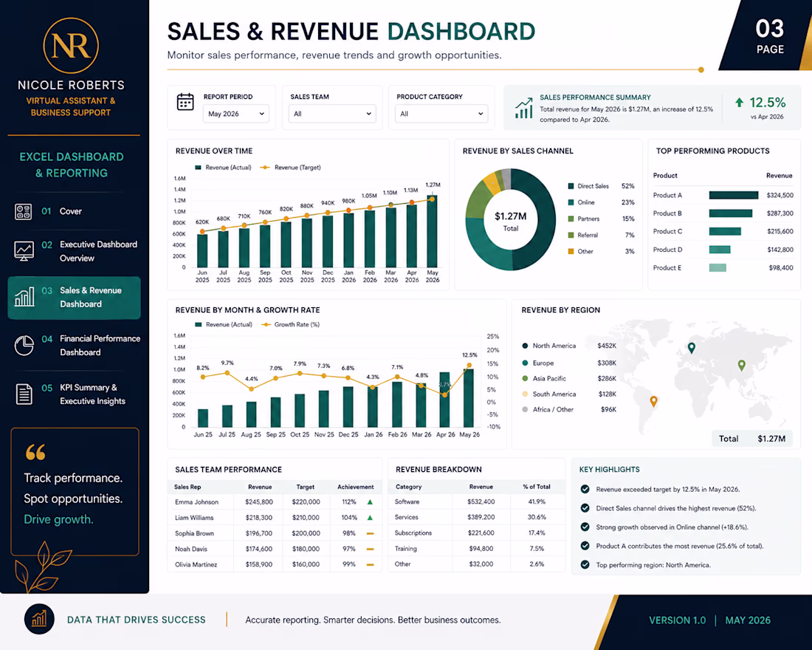Click the $532,400 Software revenue cell
The width and height of the screenshot is (812, 650).
pos(481,502)
